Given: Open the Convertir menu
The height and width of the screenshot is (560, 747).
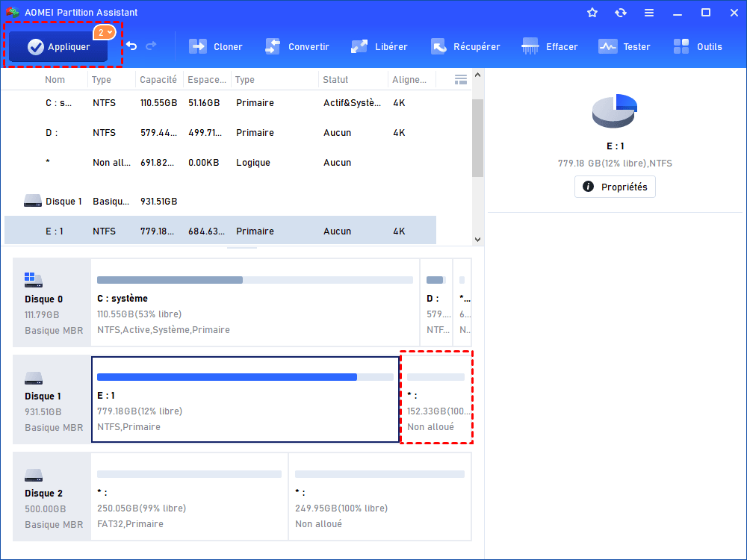Looking at the screenshot, I should (x=297, y=46).
